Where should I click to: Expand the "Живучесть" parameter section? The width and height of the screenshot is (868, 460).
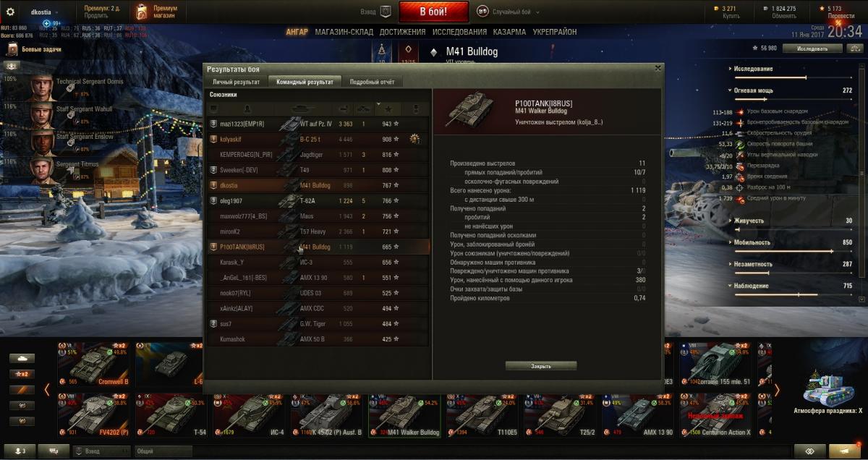(x=749, y=221)
